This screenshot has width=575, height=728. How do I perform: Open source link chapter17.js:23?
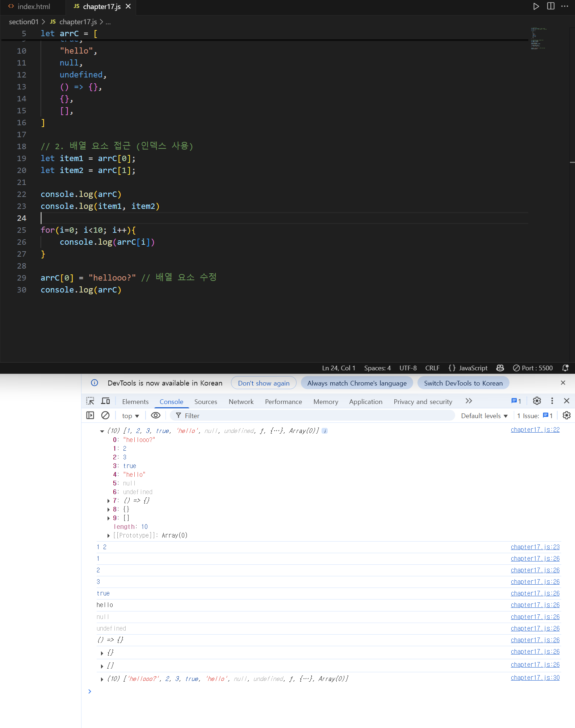click(535, 547)
